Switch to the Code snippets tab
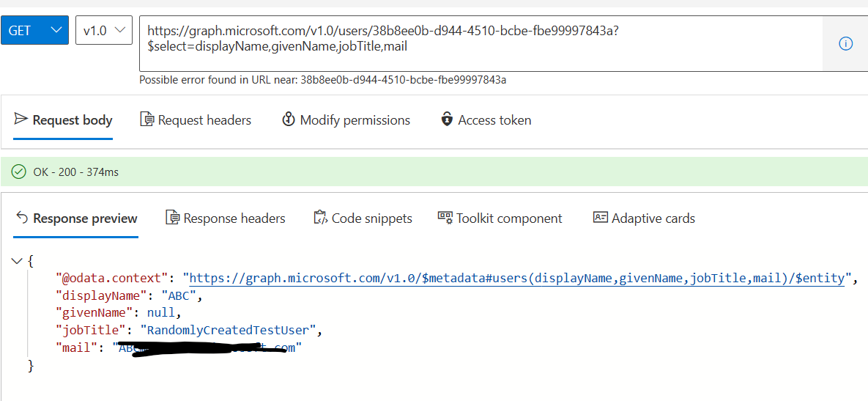 [363, 218]
